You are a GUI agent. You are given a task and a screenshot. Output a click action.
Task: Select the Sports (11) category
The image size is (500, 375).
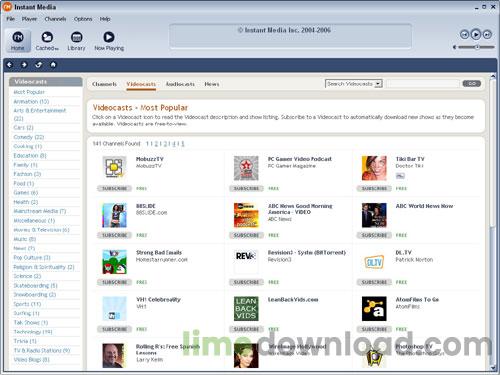click(27, 304)
